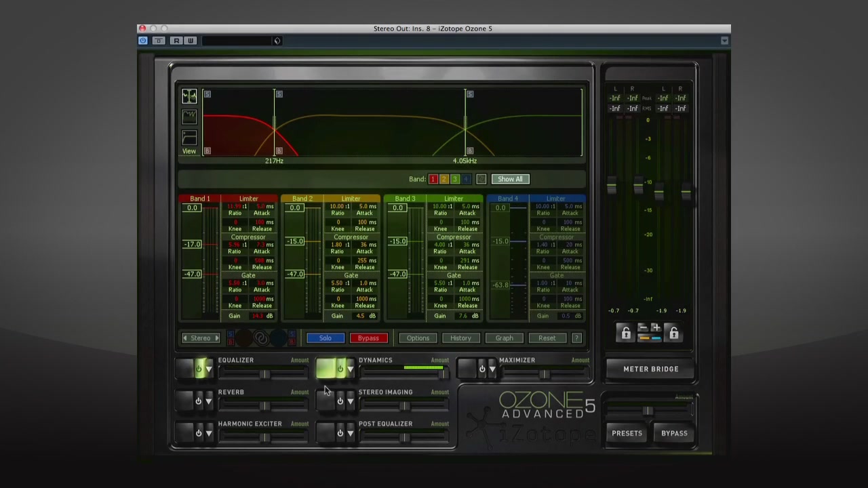The height and width of the screenshot is (488, 868).
Task: Click the Maximizer Amount slider
Action: [544, 374]
